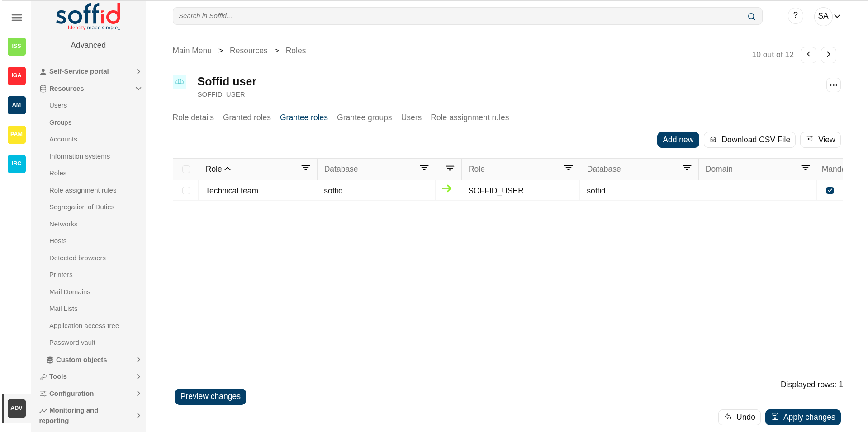Open Networks in the sidebar
Viewport: 868px width, 432px height.
[x=63, y=224]
